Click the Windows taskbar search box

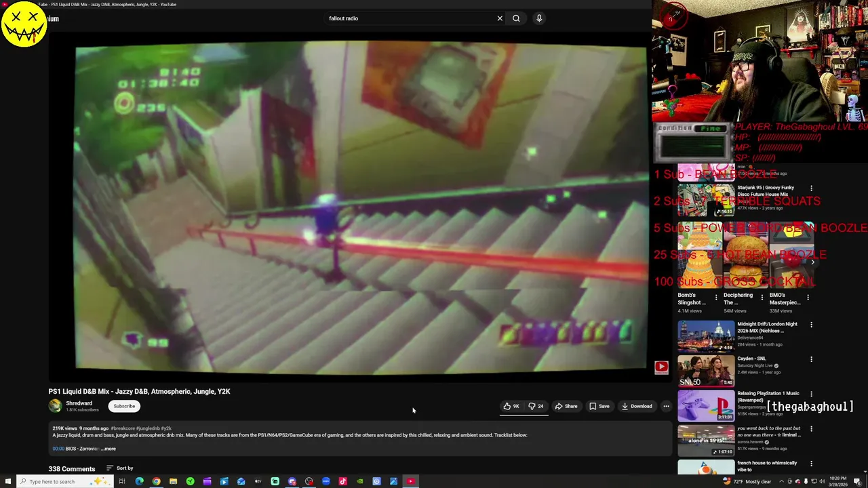pos(64,481)
